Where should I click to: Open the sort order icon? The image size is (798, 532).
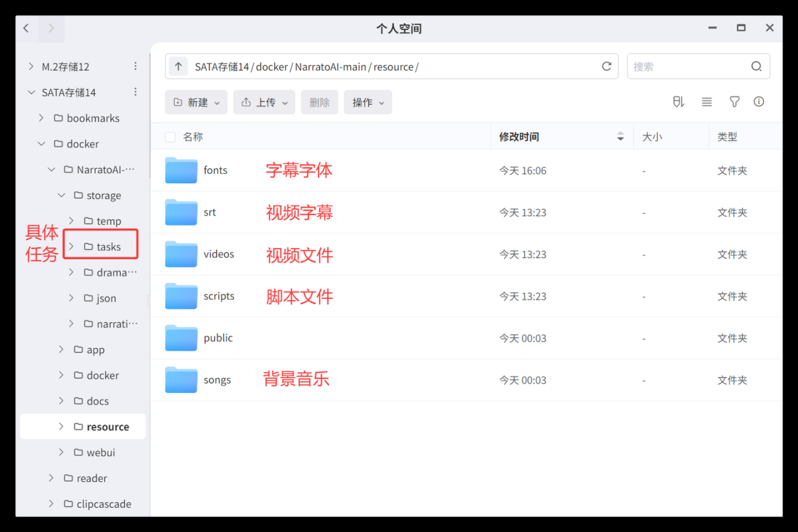coord(679,102)
